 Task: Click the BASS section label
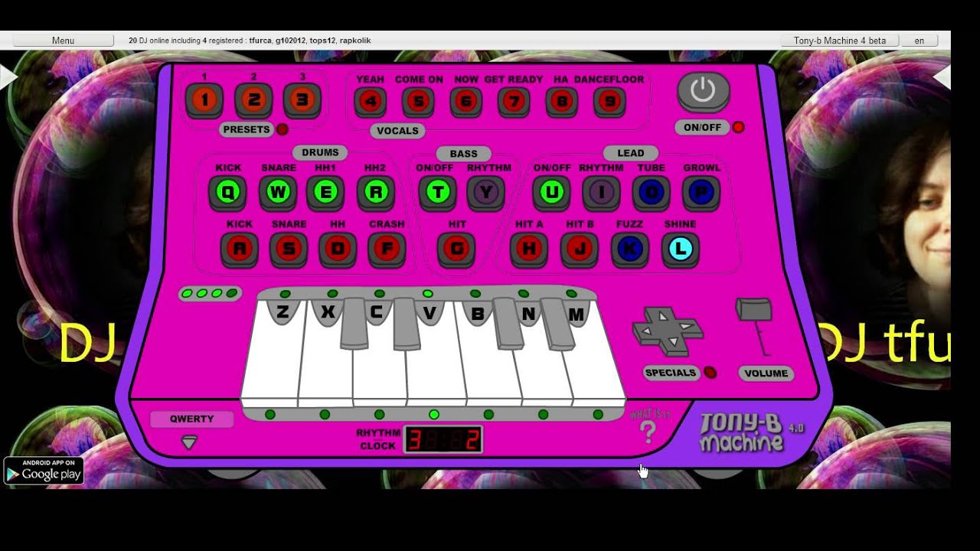pos(463,154)
